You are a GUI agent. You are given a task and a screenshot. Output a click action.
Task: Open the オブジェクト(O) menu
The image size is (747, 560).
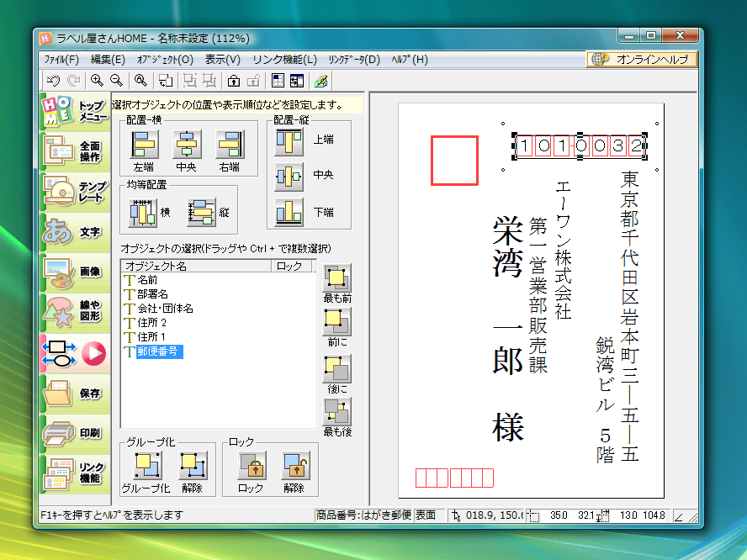(165, 60)
